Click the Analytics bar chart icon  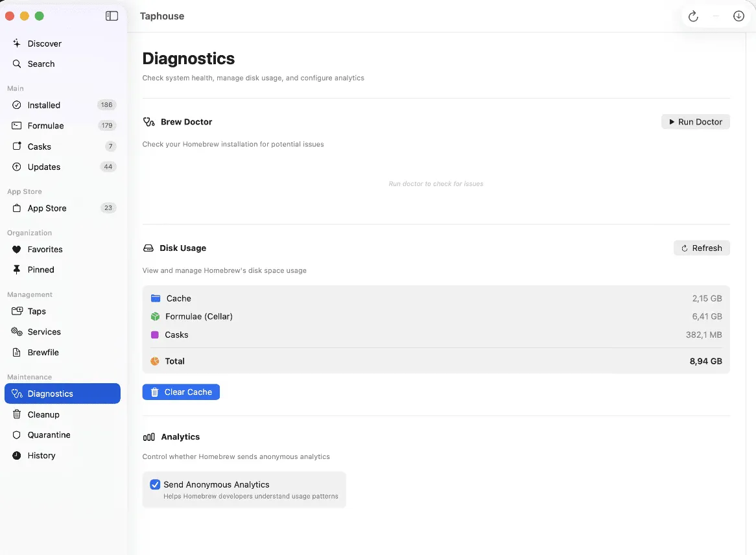coord(149,437)
